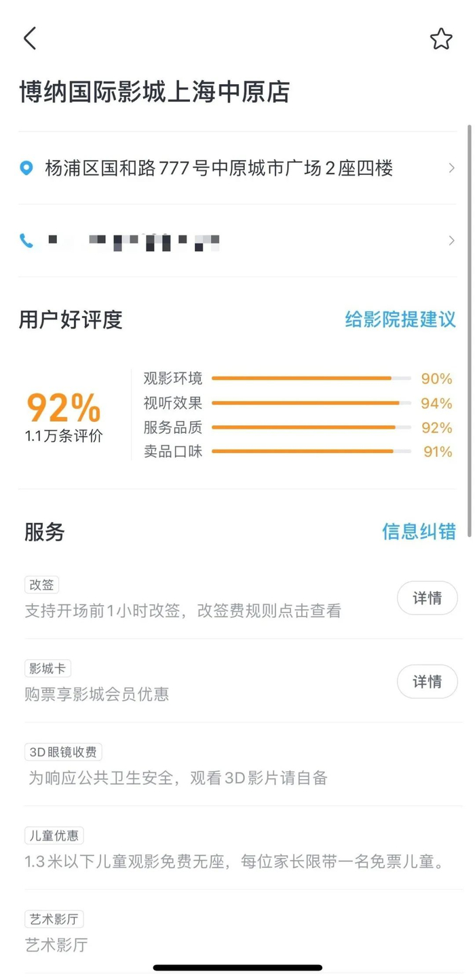
Task: Tap the back arrow icon
Action: [x=28, y=39]
